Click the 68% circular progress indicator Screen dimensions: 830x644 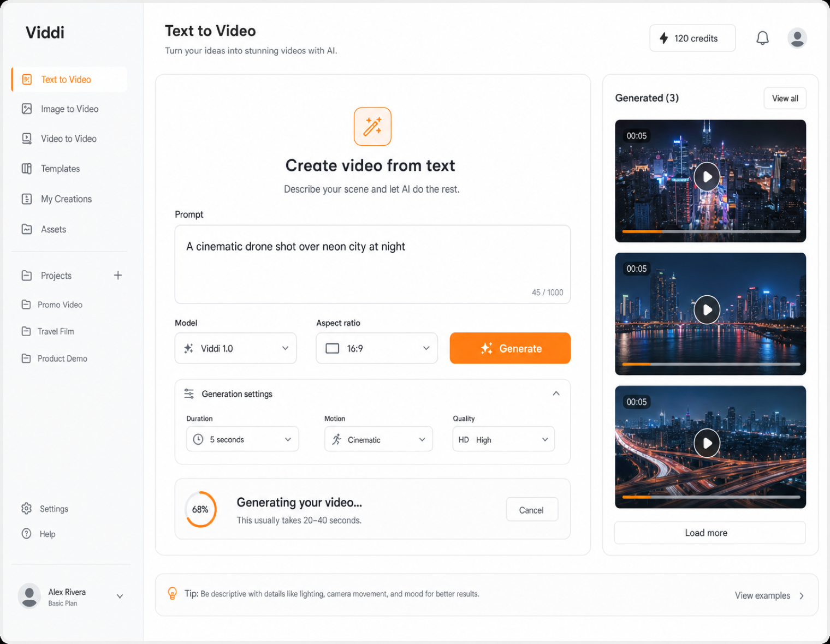200,510
